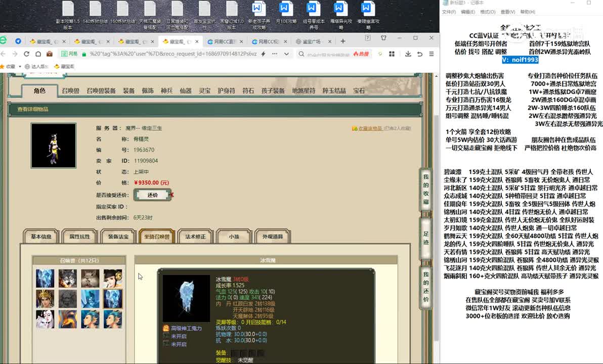Open desktop file 160炼狱总结
This screenshot has width=603, height=364.
[123, 13]
